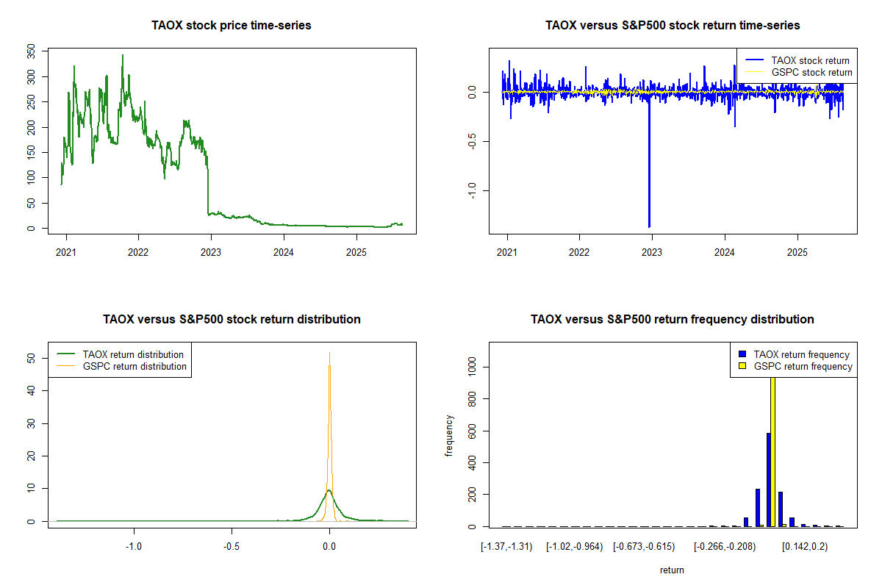Click the TAOX stock price time-series title
This screenshot has height=588, width=882.
(x=232, y=26)
